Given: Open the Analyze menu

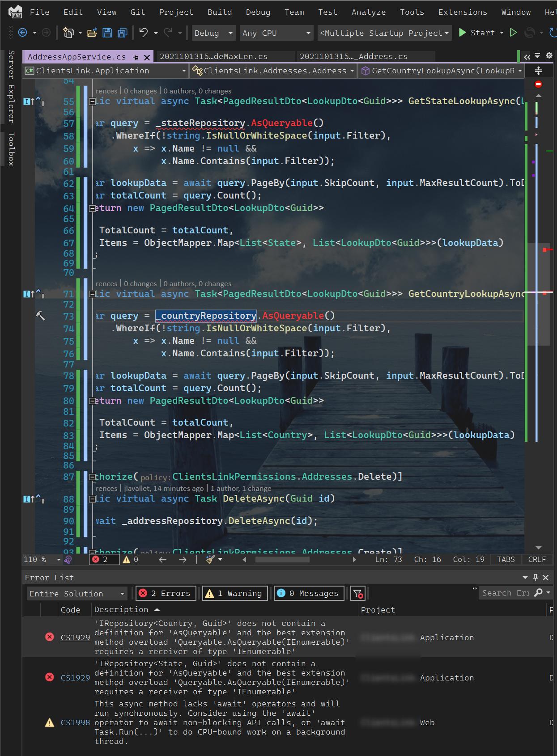Looking at the screenshot, I should click(x=369, y=12).
